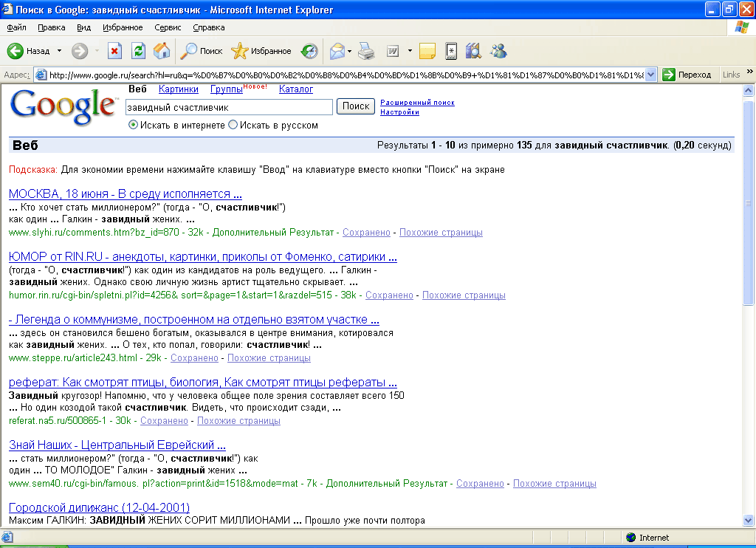Screen dimensions: 756x548
Task: Open the Избранное menu
Action: coord(123,27)
